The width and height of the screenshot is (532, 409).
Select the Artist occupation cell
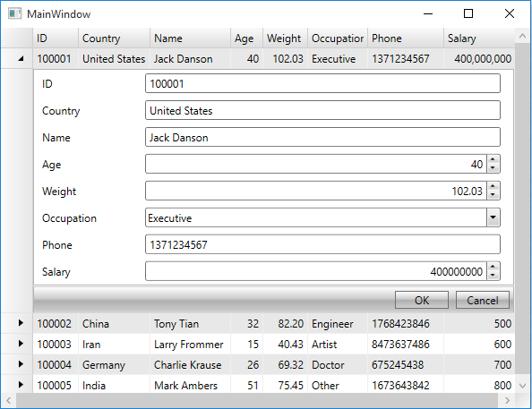pos(338,345)
